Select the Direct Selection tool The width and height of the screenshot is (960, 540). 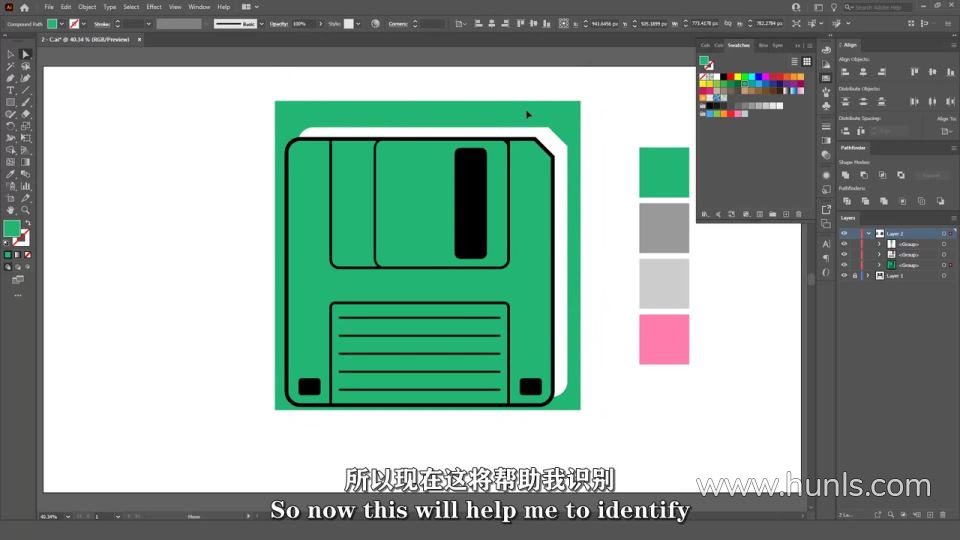pos(26,54)
